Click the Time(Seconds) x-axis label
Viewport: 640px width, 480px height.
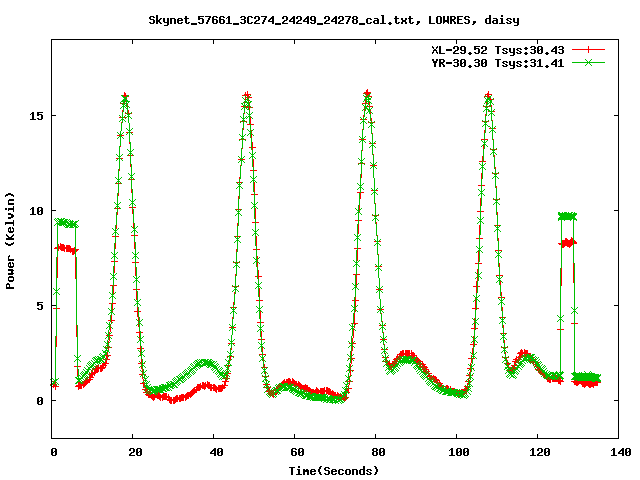(x=334, y=471)
